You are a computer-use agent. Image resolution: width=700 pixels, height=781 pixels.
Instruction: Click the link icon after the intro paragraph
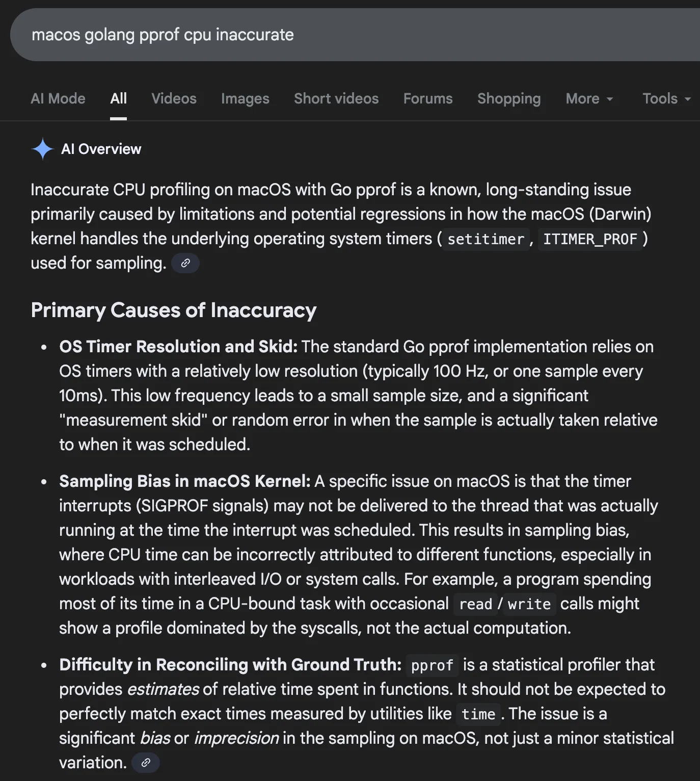coord(185,263)
